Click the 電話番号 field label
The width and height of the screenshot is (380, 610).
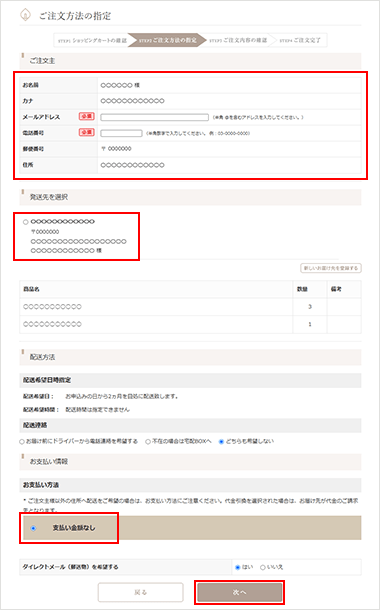tap(33, 133)
